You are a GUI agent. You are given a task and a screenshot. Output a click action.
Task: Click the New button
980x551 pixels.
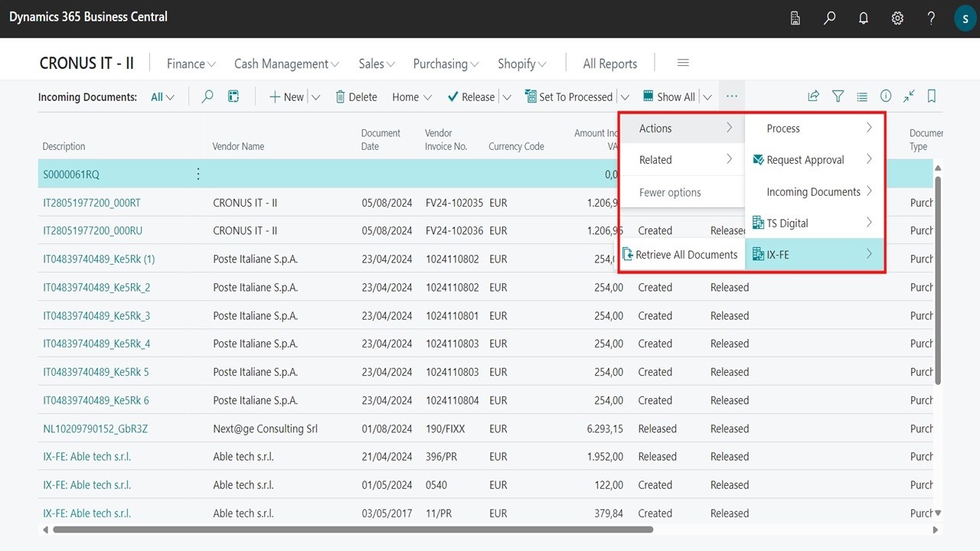[286, 96]
